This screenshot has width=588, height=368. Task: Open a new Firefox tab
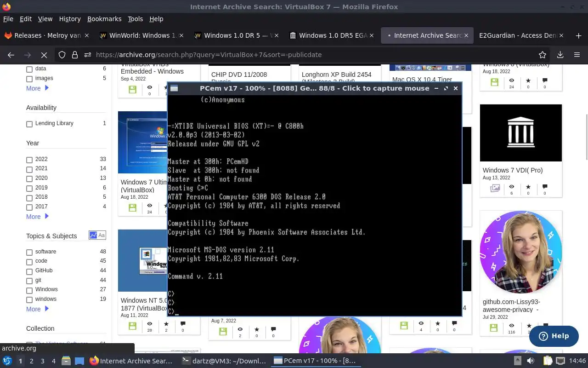(x=578, y=35)
